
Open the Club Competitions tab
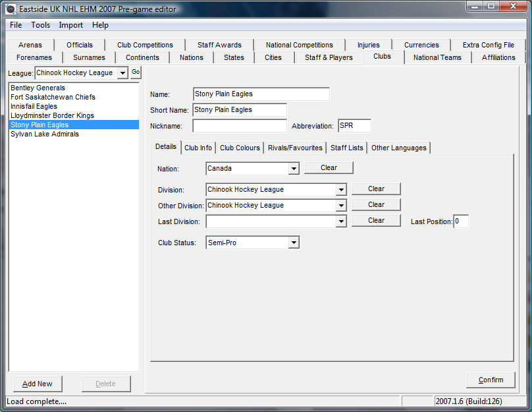145,45
